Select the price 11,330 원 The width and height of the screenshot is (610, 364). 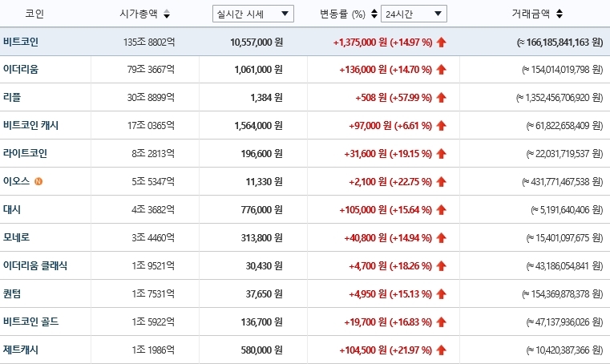265,182
